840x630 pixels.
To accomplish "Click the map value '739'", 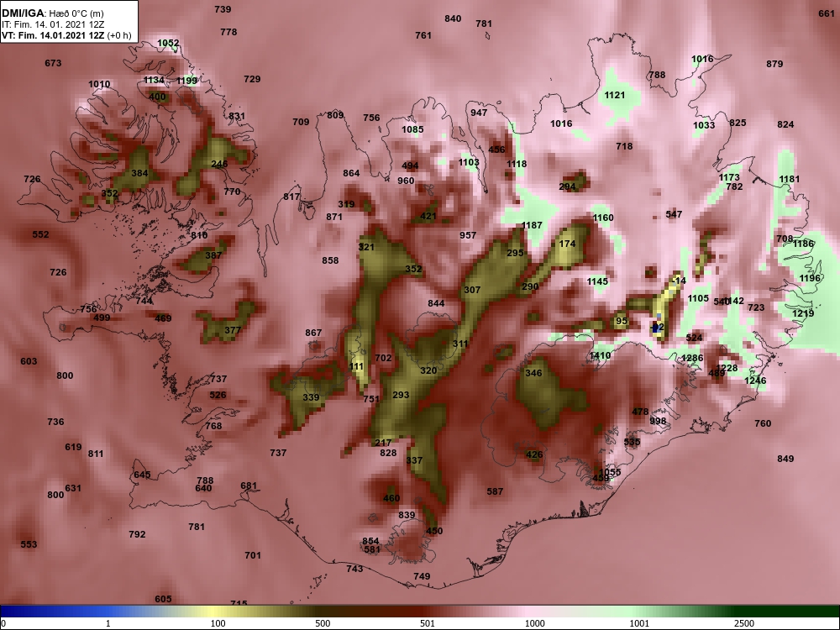I will pyautogui.click(x=223, y=9).
